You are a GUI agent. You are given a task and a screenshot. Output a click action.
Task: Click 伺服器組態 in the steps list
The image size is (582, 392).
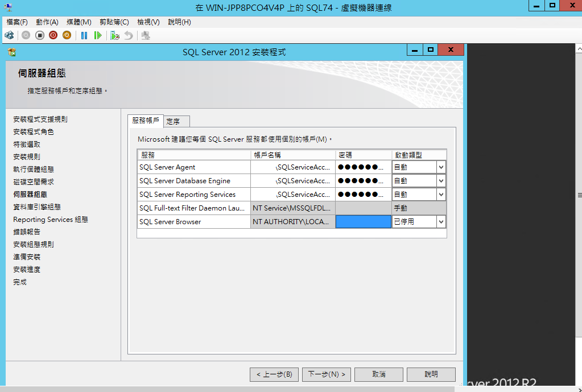(30, 195)
